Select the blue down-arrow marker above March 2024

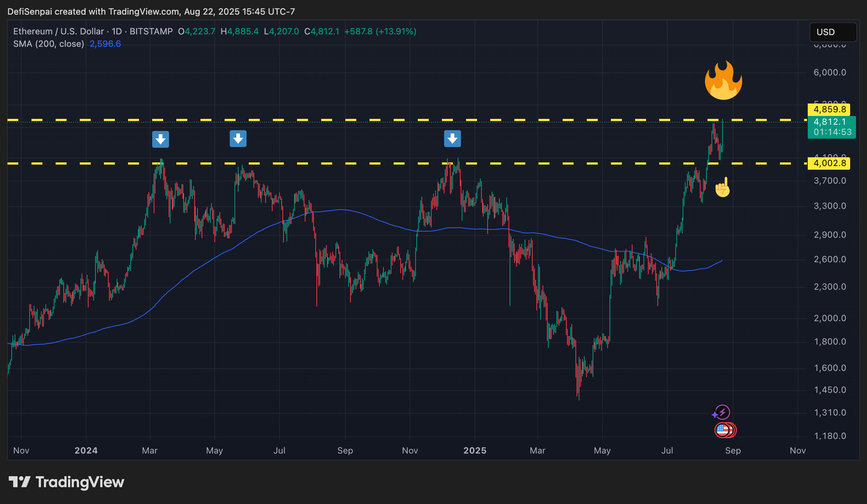tap(160, 139)
